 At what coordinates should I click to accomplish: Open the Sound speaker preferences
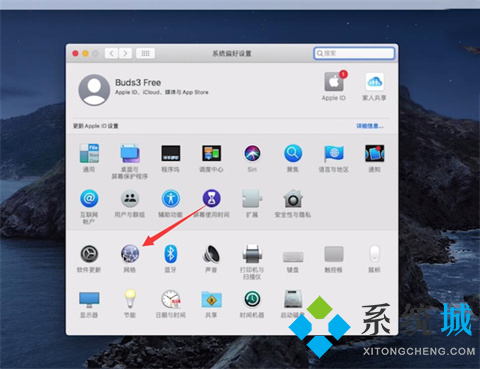coord(211,254)
